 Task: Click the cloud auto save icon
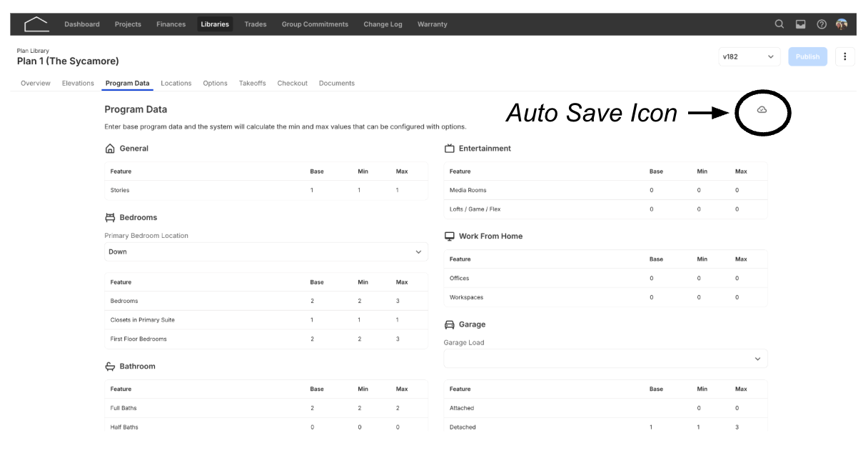[x=762, y=109]
